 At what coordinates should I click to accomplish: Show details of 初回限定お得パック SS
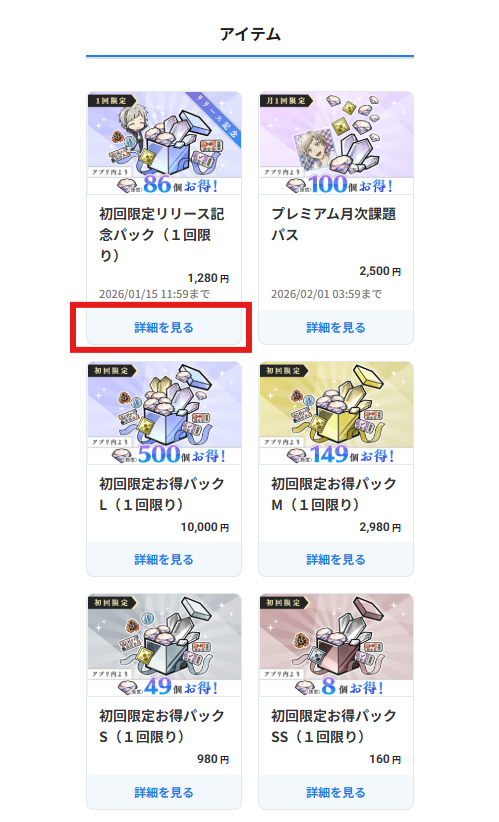pyautogui.click(x=336, y=792)
